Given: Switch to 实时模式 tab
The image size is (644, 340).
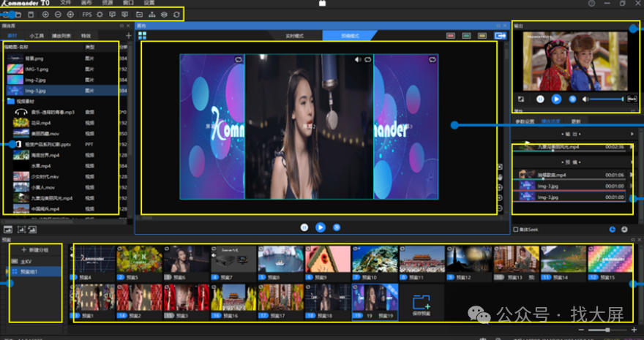Looking at the screenshot, I should click(x=294, y=36).
